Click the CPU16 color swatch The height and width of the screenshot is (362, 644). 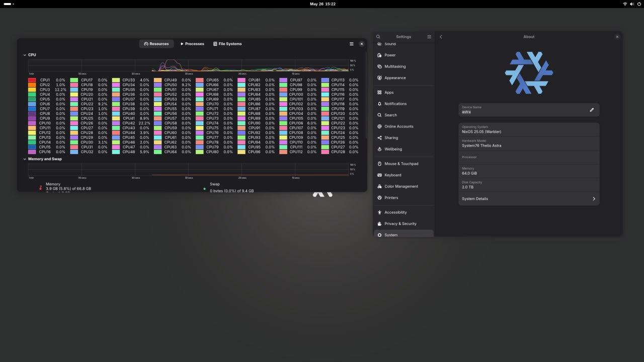click(32, 152)
